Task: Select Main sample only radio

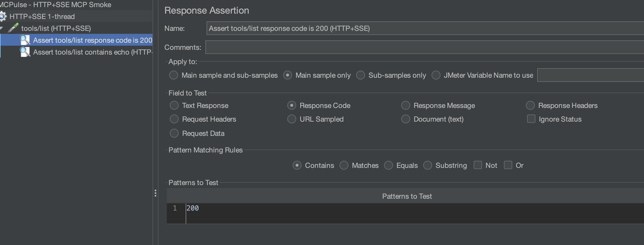Action: coord(288,75)
